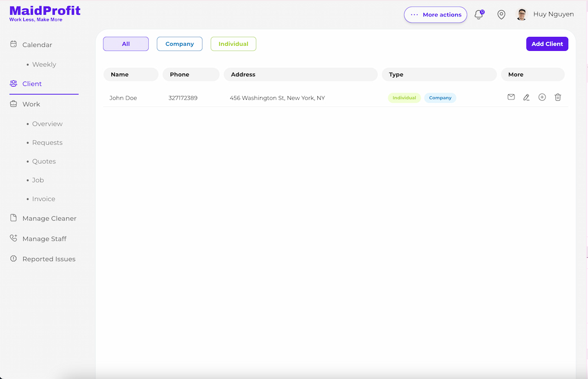This screenshot has width=588, height=379.
Task: Click the Manage Cleaner document icon
Action: coord(13,218)
